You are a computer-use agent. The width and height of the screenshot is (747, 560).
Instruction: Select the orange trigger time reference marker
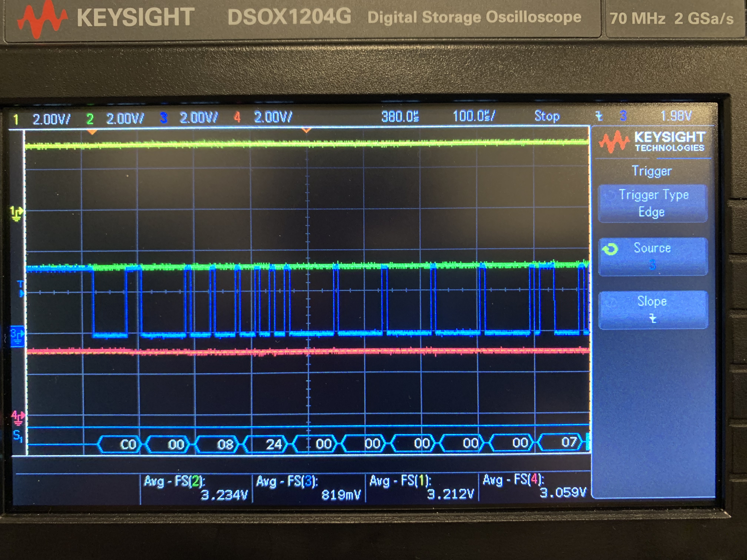pyautogui.click(x=306, y=130)
